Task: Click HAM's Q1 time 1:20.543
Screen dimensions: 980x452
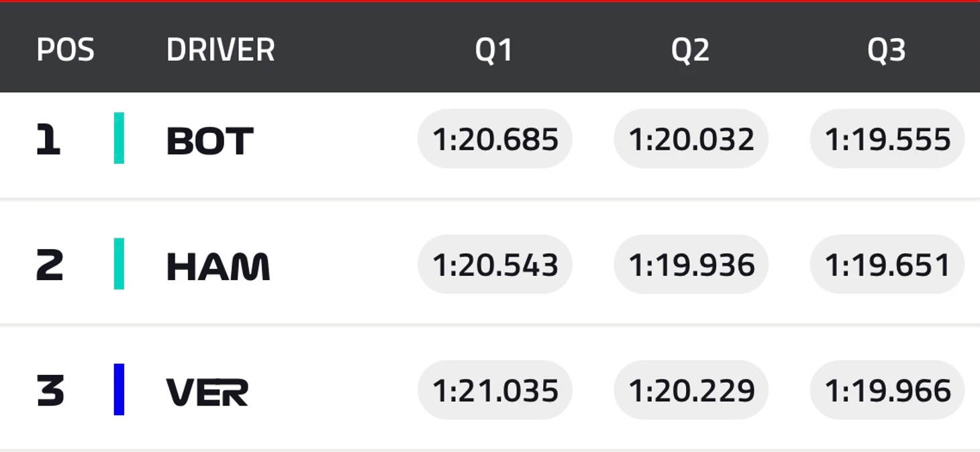Action: click(x=495, y=265)
